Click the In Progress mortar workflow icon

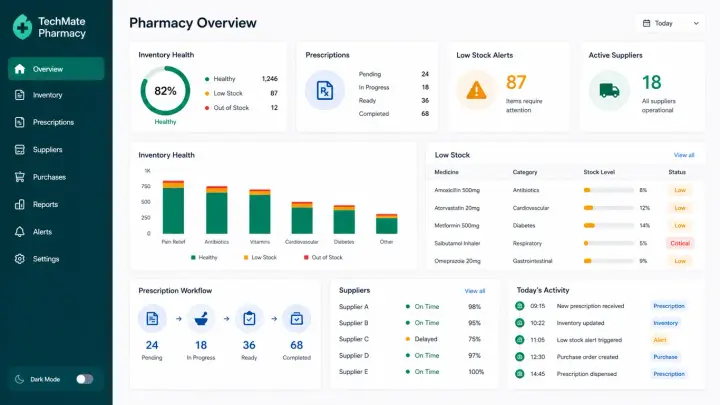pos(201,318)
